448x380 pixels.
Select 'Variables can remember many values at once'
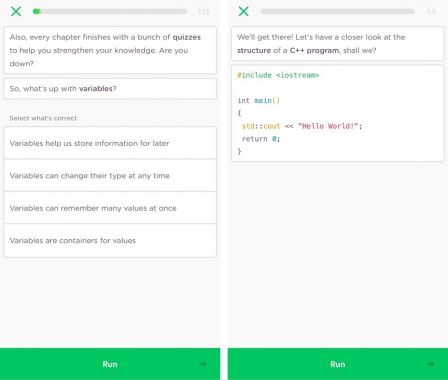point(110,208)
